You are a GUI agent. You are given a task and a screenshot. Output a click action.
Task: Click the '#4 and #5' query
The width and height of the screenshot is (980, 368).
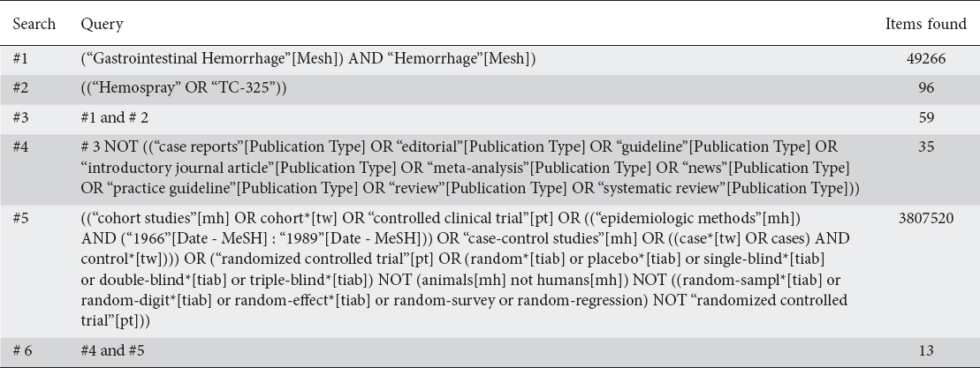[x=112, y=350]
